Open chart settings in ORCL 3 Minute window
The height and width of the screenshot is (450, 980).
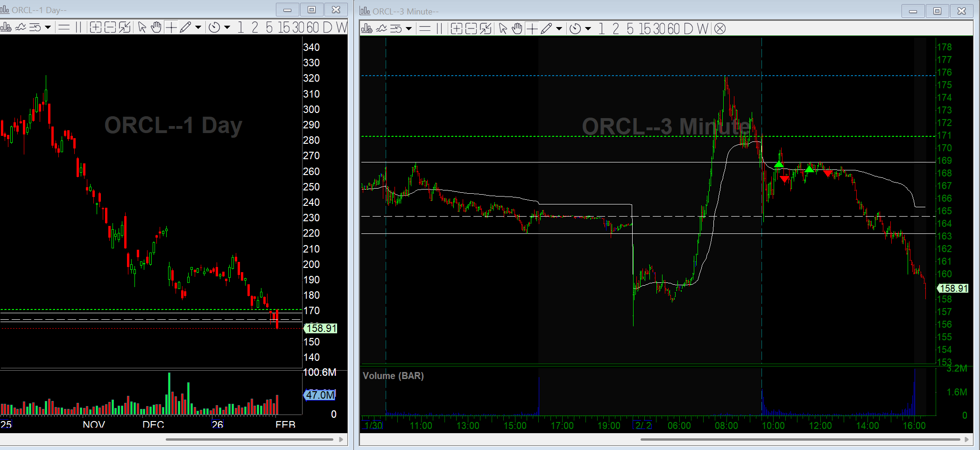367,28
